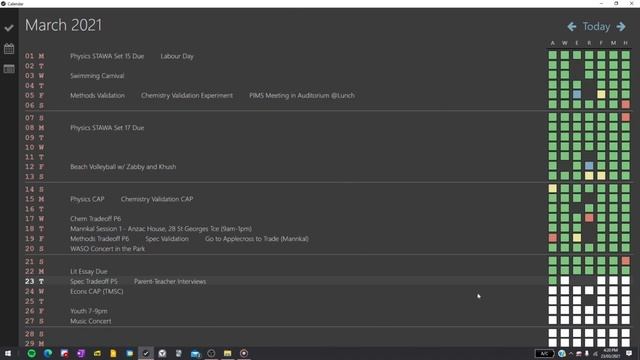Open PIMS Meeting in Auditorium @Lunch event
640x360 pixels.
tap(302, 96)
